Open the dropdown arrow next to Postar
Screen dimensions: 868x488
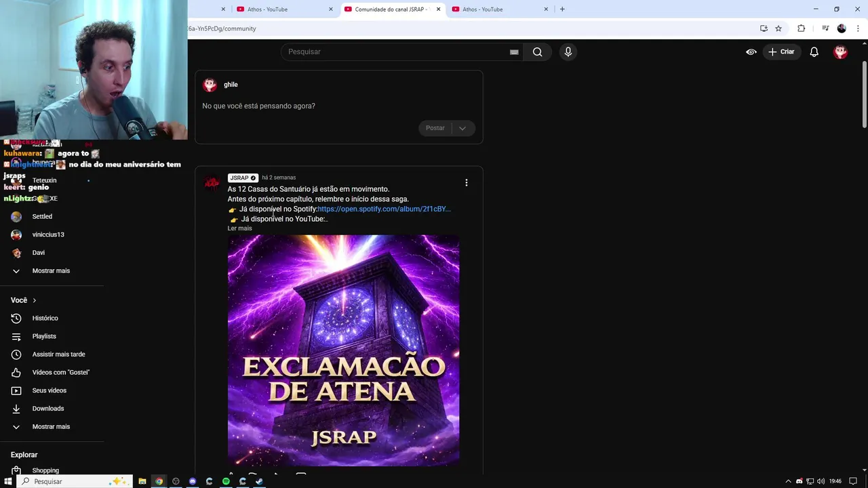pyautogui.click(x=462, y=128)
